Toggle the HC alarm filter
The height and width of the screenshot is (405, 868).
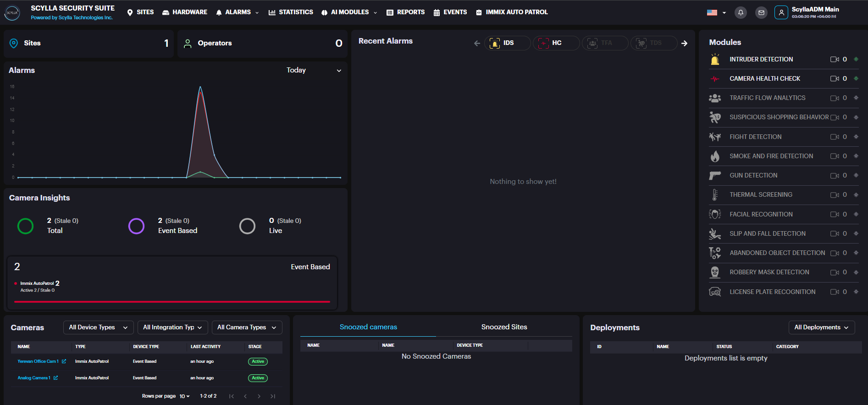[556, 43]
